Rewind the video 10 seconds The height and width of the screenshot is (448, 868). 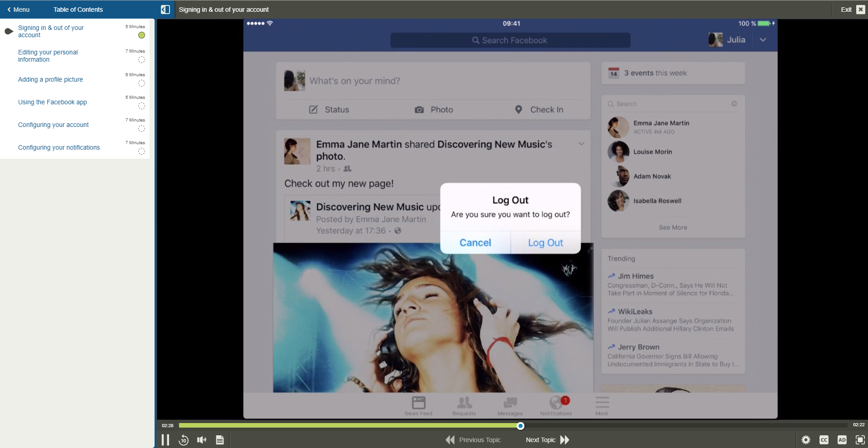pyautogui.click(x=183, y=439)
